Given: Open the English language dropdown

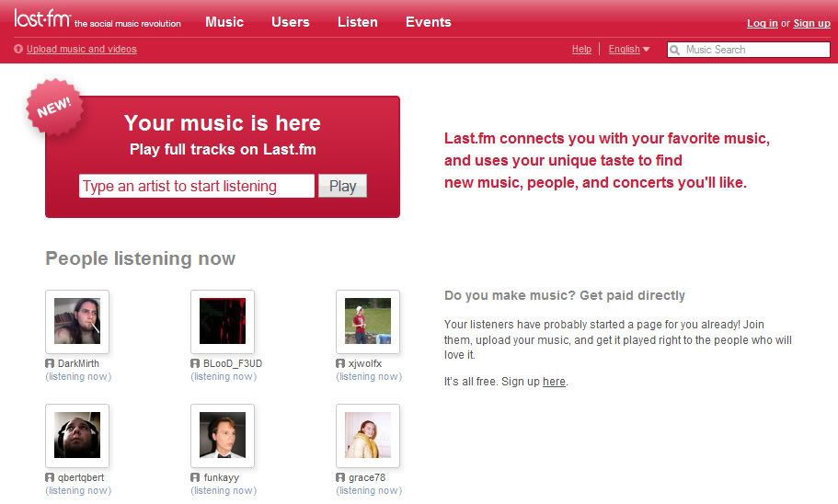Looking at the screenshot, I should [x=629, y=49].
